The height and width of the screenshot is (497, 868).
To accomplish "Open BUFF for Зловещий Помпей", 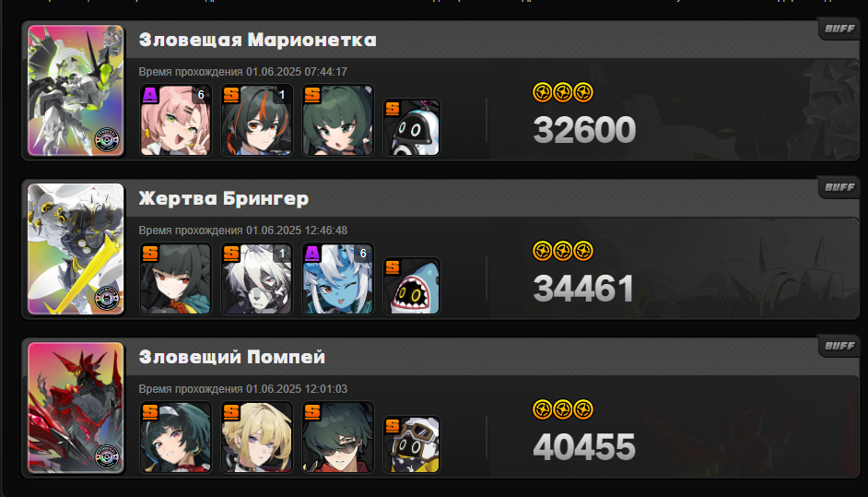I will [839, 346].
